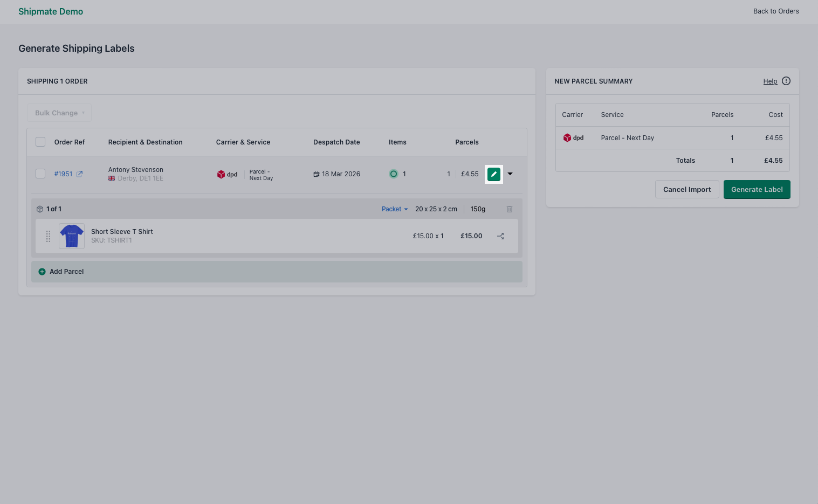
Task: Open the Packet type dropdown
Action: [394, 209]
